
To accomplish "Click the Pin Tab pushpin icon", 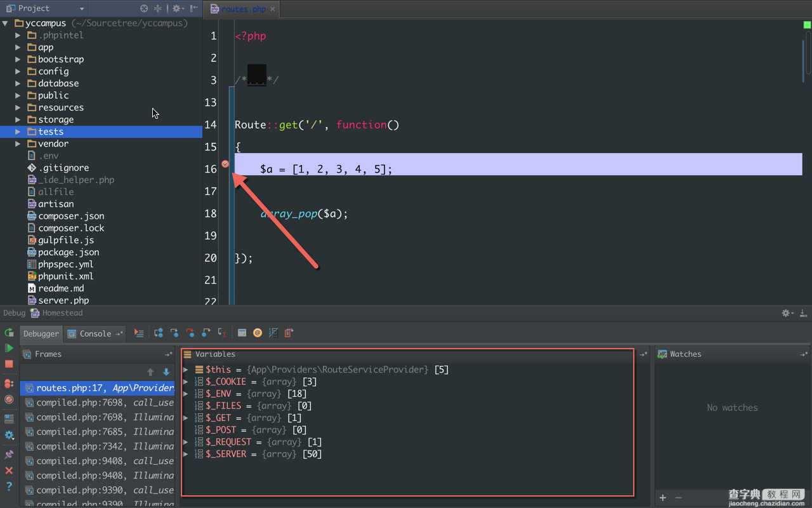I will tap(9, 455).
